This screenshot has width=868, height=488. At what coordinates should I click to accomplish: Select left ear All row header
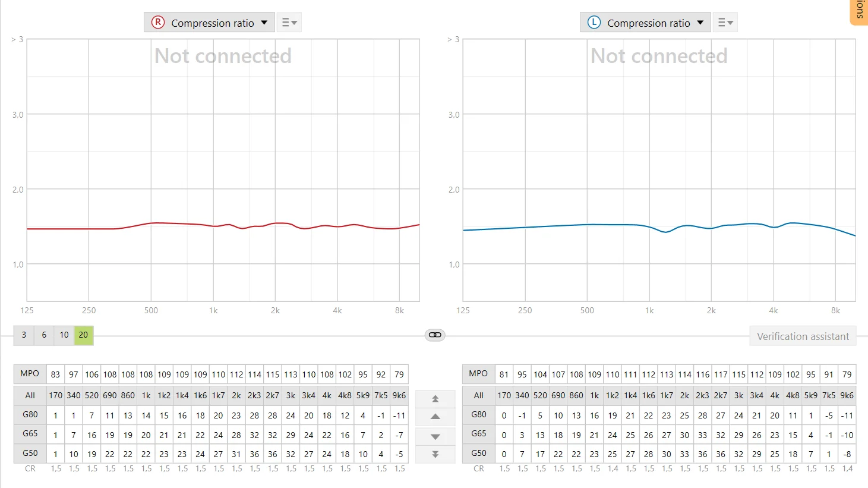click(x=478, y=395)
